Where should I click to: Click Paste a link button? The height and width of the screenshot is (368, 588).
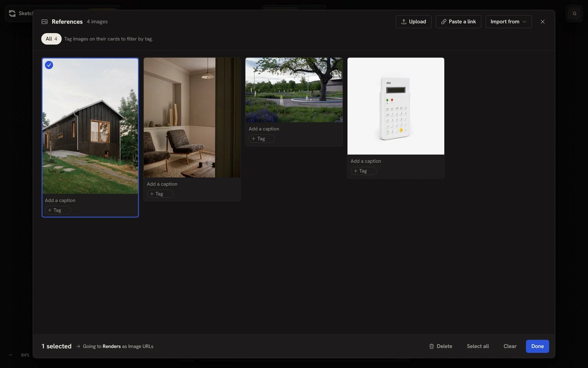pyautogui.click(x=458, y=22)
